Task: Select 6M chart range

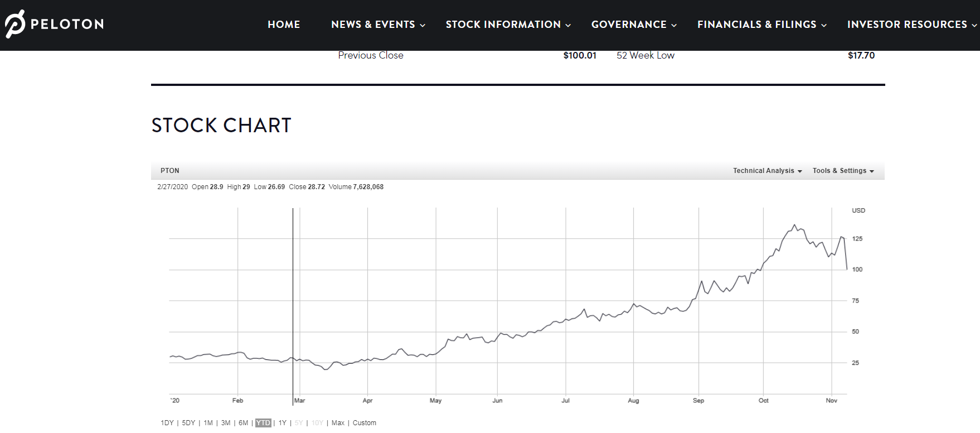Action: pos(243,423)
